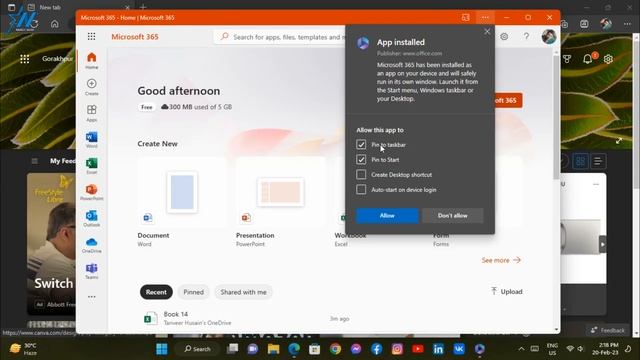Launch PowerPoint from the left sidebar
The height and width of the screenshot is (360, 640).
click(x=91, y=192)
